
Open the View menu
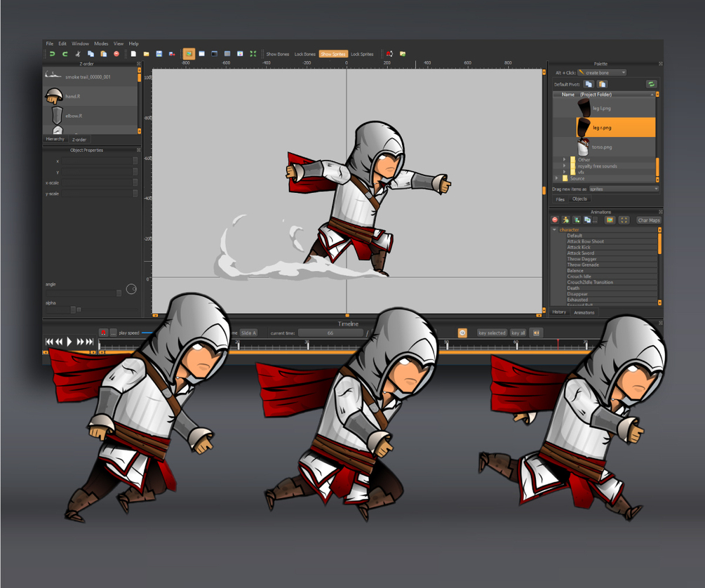pos(119,44)
